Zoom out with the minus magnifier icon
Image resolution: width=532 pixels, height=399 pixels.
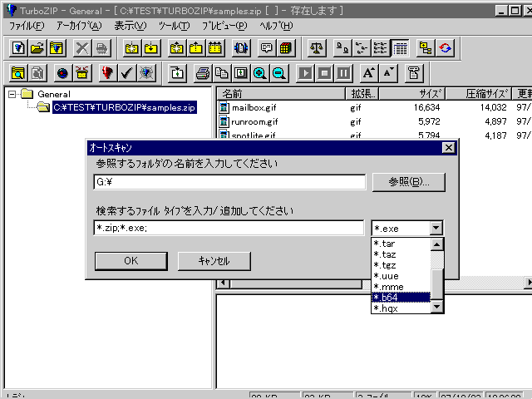[x=279, y=73]
